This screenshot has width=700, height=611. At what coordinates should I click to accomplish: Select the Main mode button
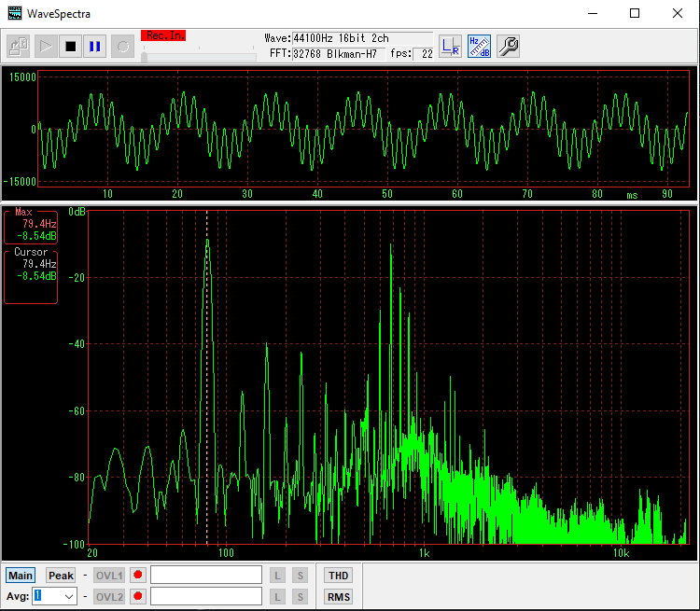click(21, 576)
